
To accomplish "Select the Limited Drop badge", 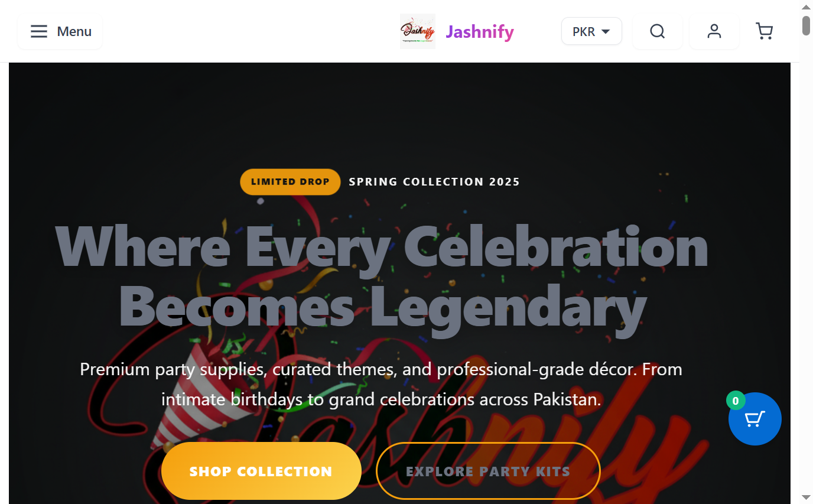I will click(290, 182).
